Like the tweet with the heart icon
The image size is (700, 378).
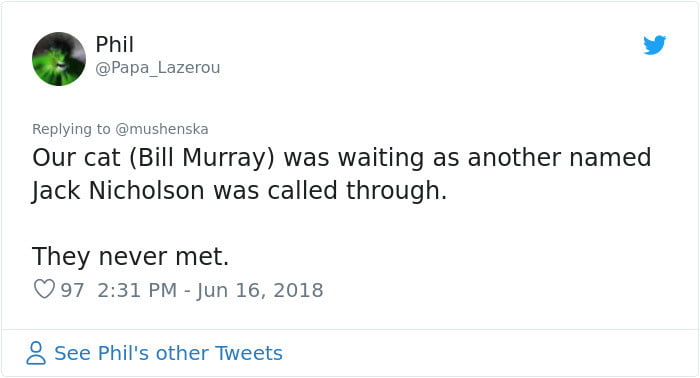point(44,289)
